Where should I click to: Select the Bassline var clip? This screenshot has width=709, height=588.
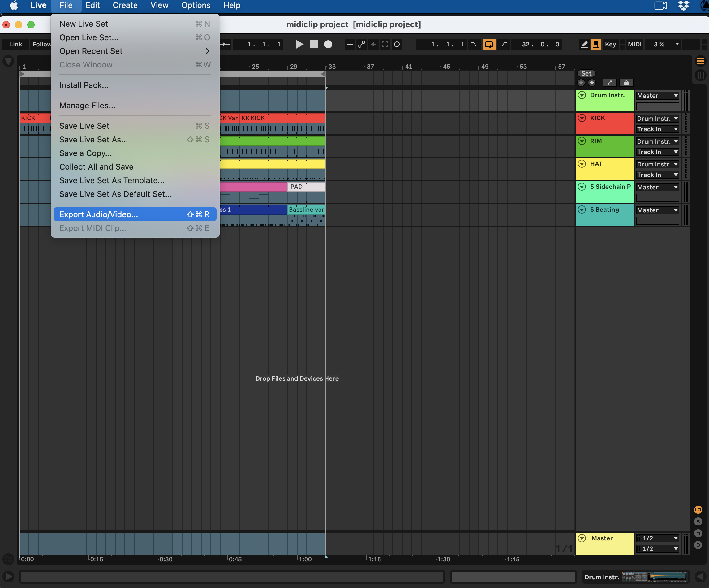(306, 210)
